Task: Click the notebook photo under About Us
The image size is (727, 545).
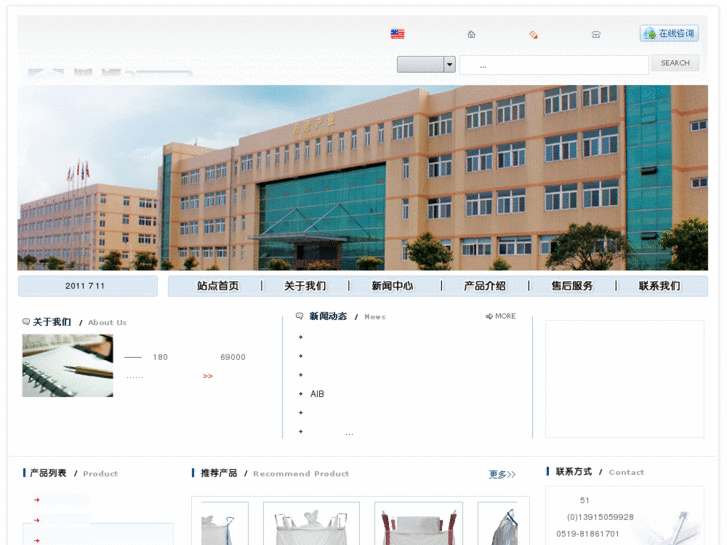Action: click(68, 365)
